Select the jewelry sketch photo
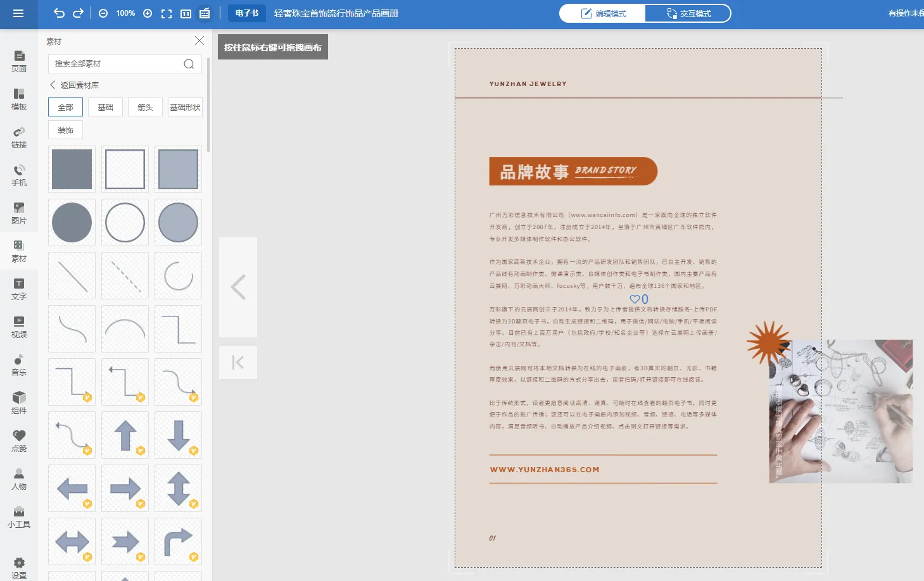 click(840, 411)
